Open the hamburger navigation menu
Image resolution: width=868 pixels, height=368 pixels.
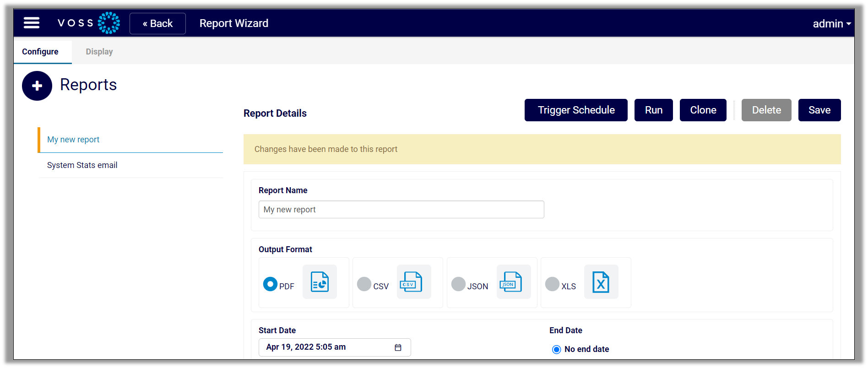(32, 23)
